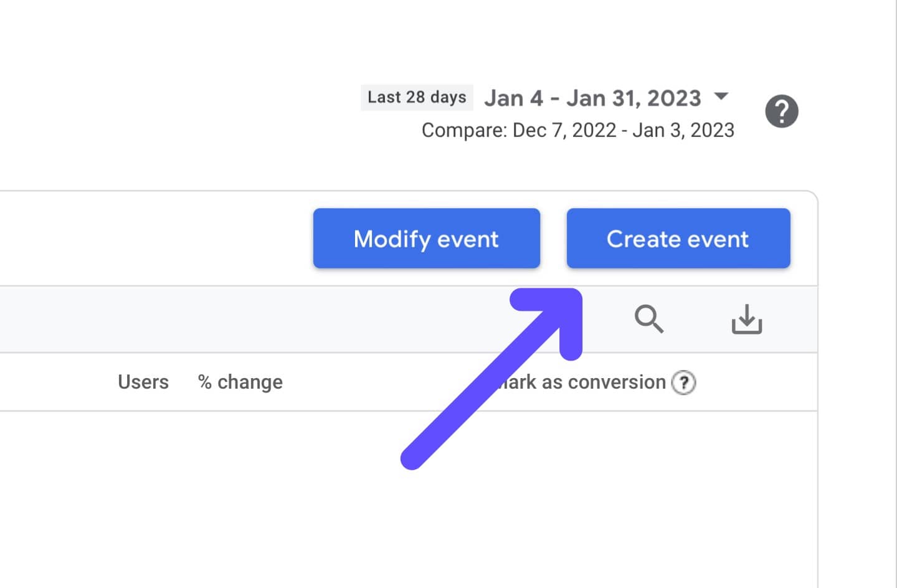Click the % change column header
The image size is (897, 588).
point(240,382)
